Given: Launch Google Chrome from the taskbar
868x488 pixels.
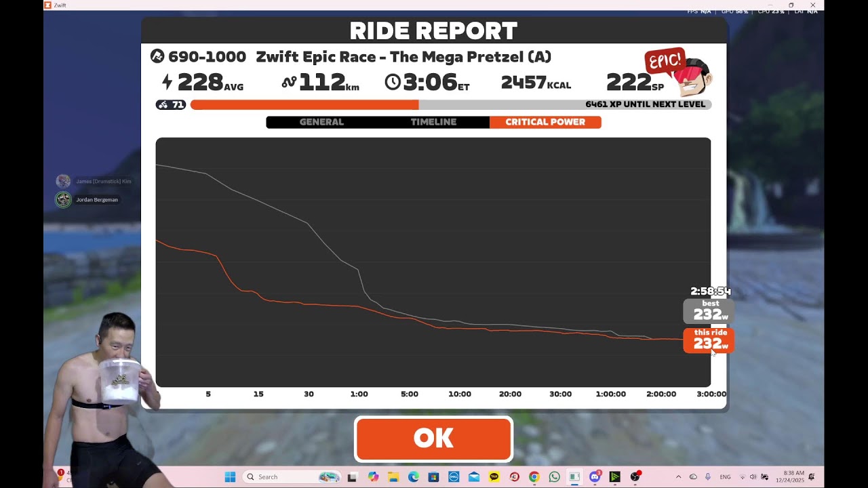Looking at the screenshot, I should tap(534, 477).
